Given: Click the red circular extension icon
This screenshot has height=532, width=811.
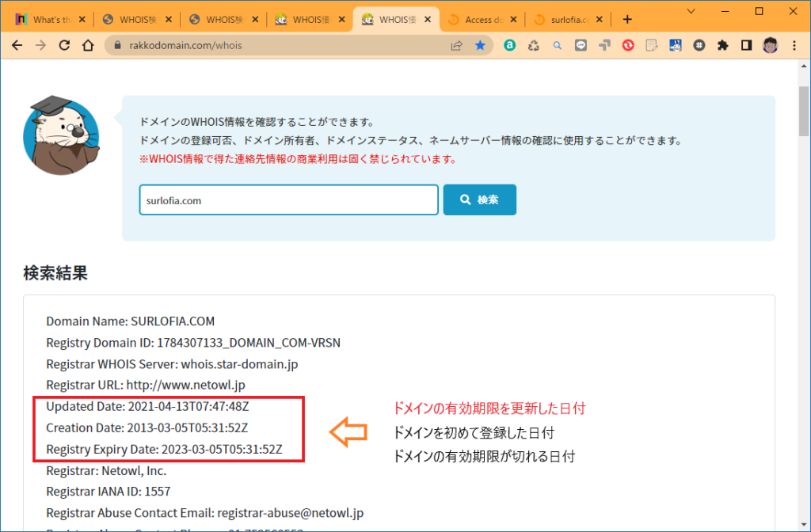Looking at the screenshot, I should [628, 45].
